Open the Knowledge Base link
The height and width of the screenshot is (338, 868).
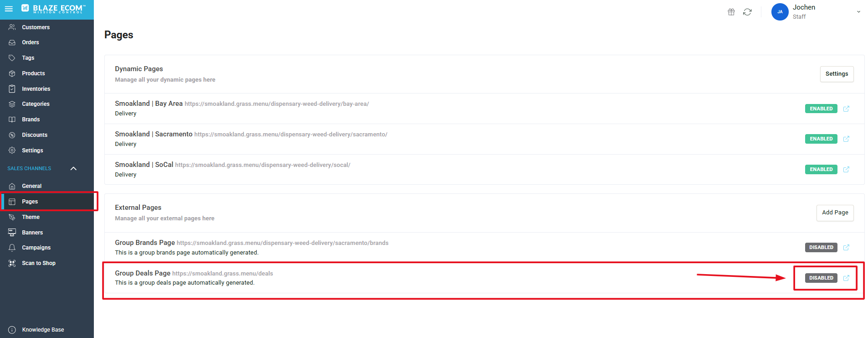click(x=43, y=330)
